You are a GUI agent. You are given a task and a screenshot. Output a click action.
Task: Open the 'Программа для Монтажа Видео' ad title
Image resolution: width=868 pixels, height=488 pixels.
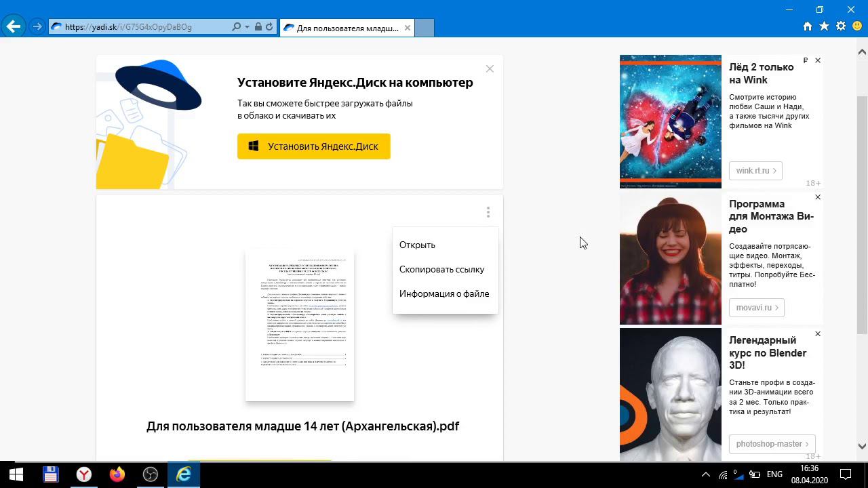point(771,216)
